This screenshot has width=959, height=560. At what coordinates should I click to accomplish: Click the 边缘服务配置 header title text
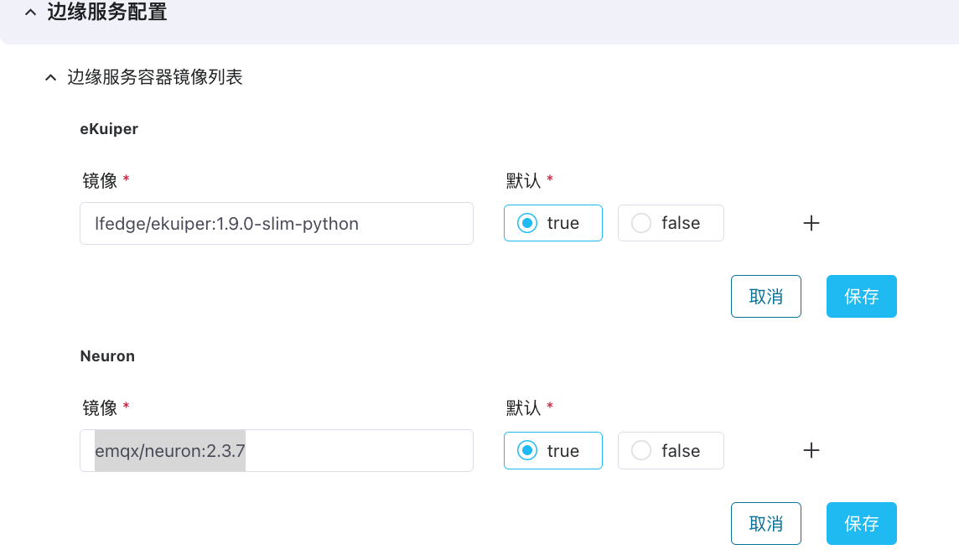(106, 13)
